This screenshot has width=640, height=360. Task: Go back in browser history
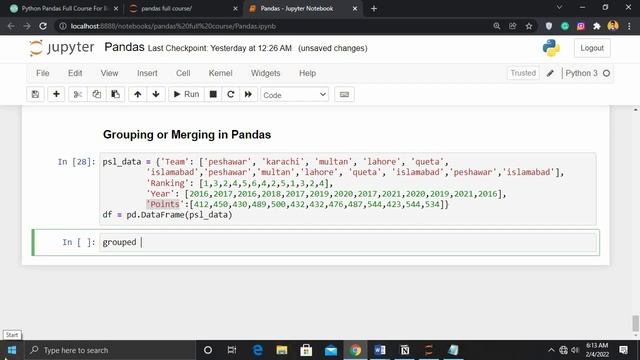11,26
